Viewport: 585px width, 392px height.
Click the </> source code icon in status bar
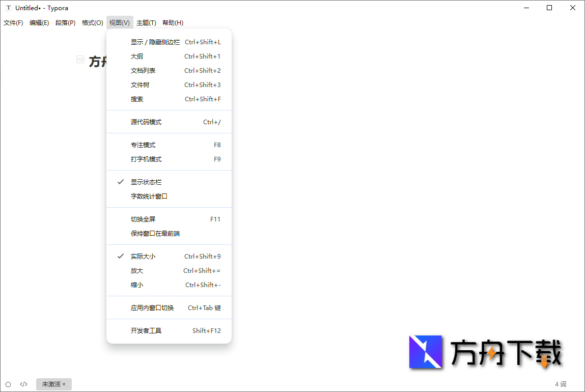tap(23, 384)
